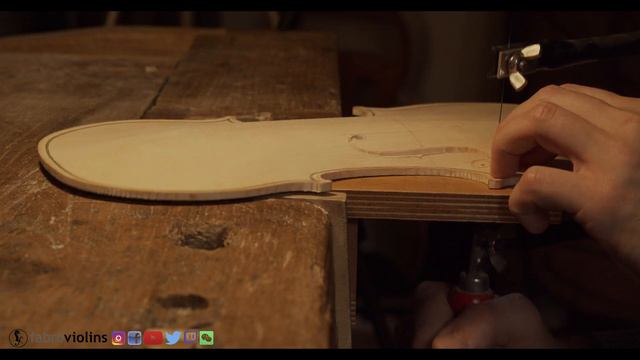The image size is (640, 360).
Task: Click the "fabioviolins" channel name text
Action: click(69, 338)
